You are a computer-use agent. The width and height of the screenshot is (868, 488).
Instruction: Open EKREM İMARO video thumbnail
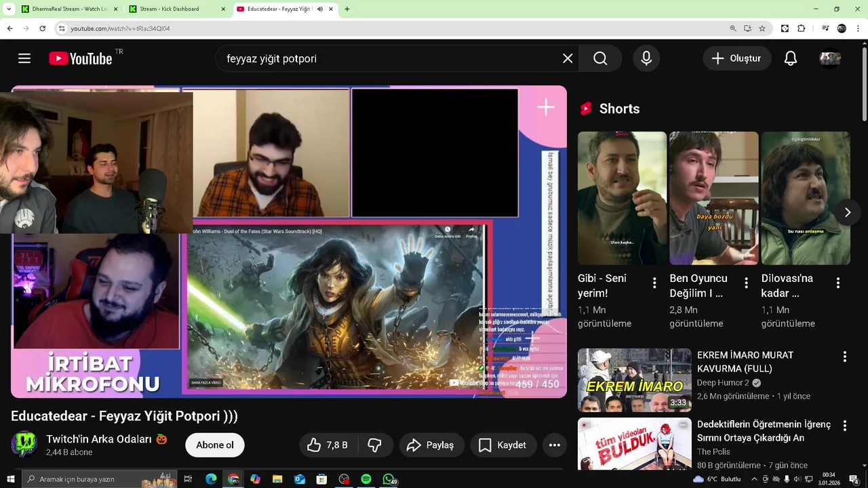tap(635, 380)
